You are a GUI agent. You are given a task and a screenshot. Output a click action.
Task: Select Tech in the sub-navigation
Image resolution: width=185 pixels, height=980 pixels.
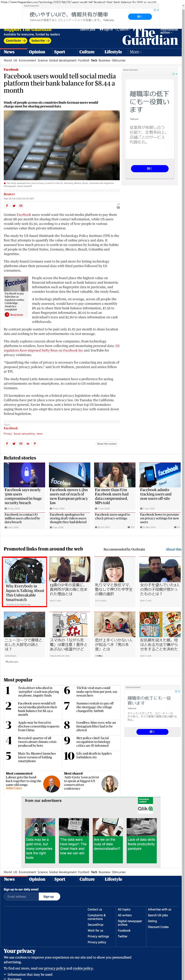(x=94, y=60)
